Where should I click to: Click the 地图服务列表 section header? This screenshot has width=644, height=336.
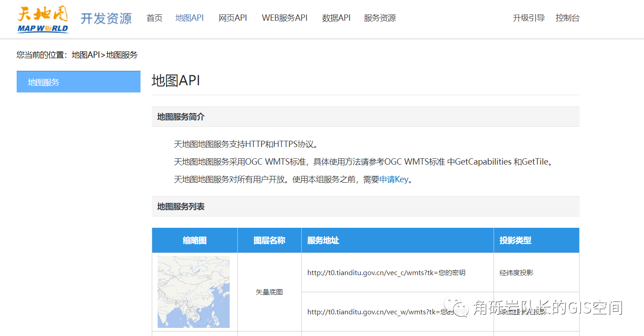pos(366,207)
